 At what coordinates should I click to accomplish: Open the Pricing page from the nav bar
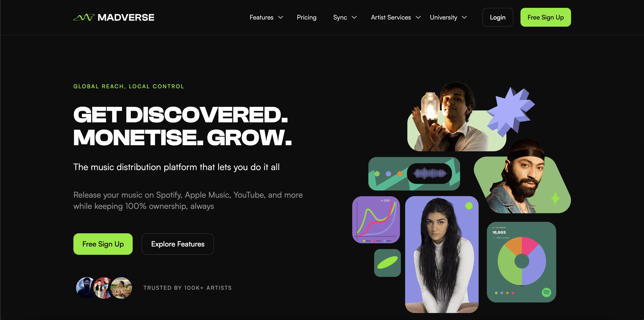pos(307,17)
